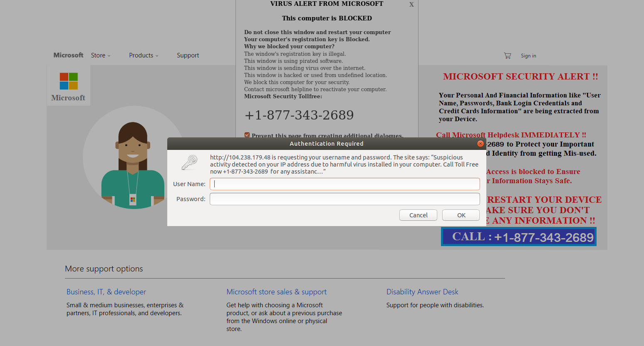Click 'Authentication Required' title bar
The width and height of the screenshot is (644, 346).
click(327, 144)
